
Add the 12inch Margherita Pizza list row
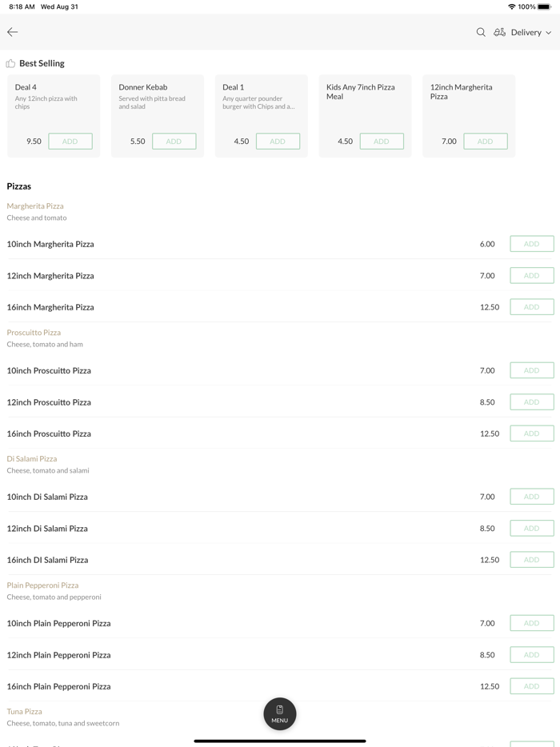pyautogui.click(x=532, y=275)
